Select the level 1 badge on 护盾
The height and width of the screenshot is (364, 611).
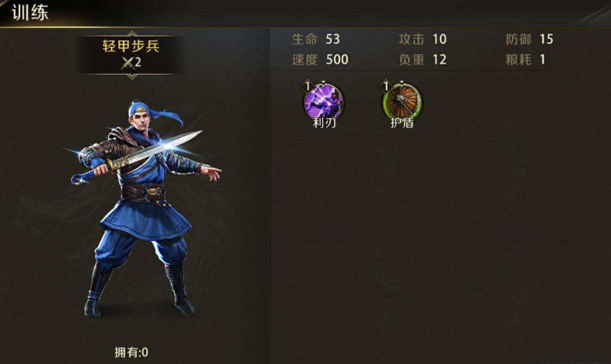[x=386, y=86]
